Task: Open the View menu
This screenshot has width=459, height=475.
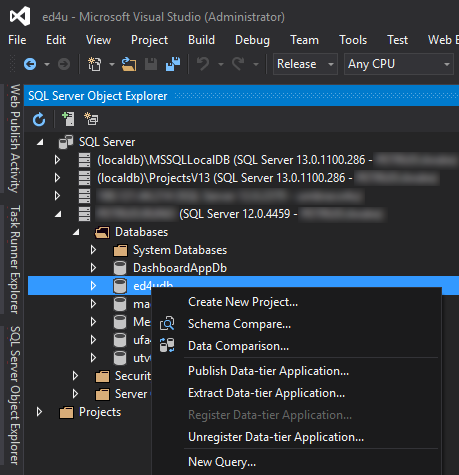Action: (x=98, y=40)
